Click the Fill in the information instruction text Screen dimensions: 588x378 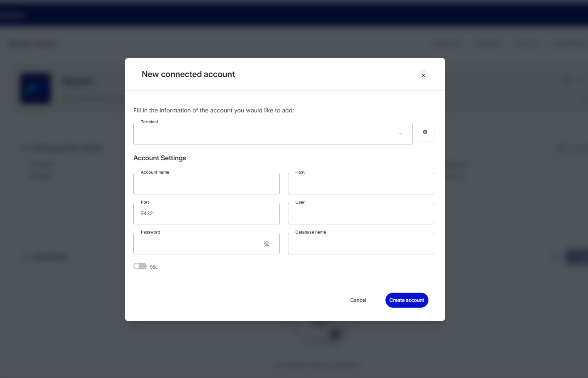214,110
